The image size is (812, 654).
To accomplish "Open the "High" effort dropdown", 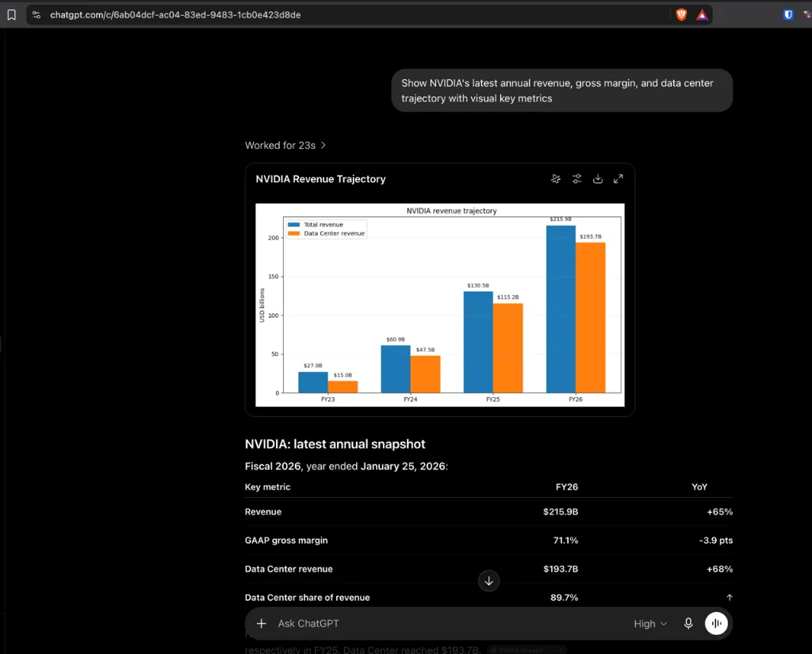I will [x=650, y=624].
